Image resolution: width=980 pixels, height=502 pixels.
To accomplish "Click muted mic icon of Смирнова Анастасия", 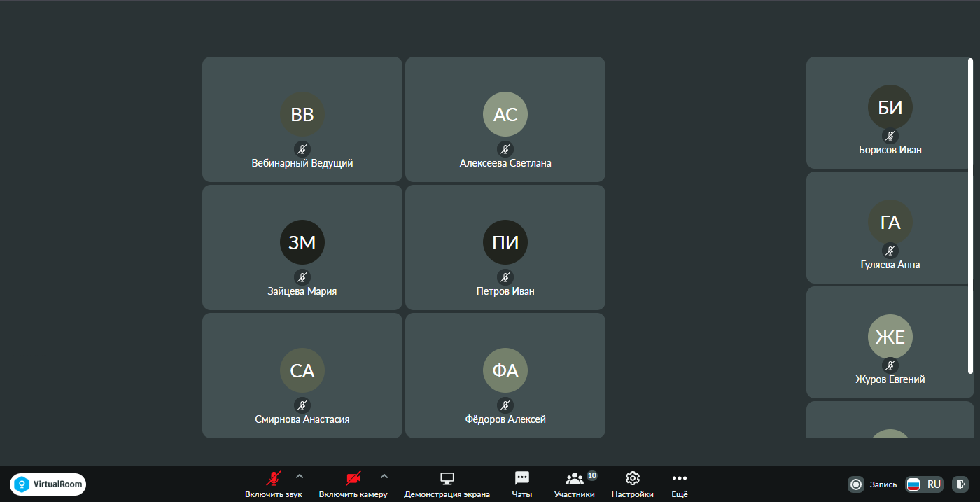I will click(302, 405).
